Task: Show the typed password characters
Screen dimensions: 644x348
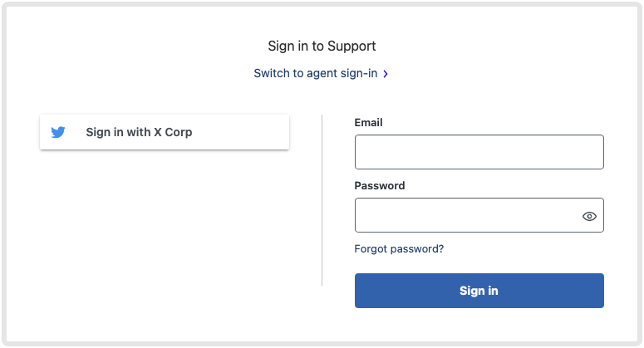Action: pos(589,216)
